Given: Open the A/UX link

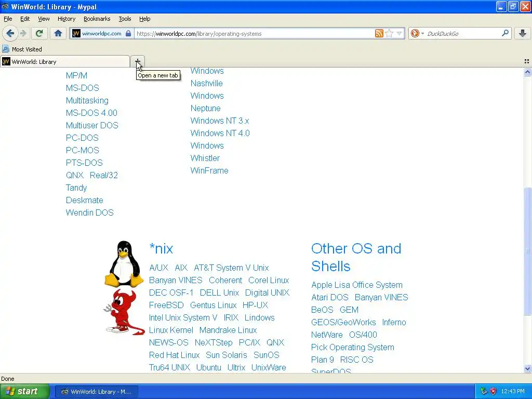Looking at the screenshot, I should point(158,268).
